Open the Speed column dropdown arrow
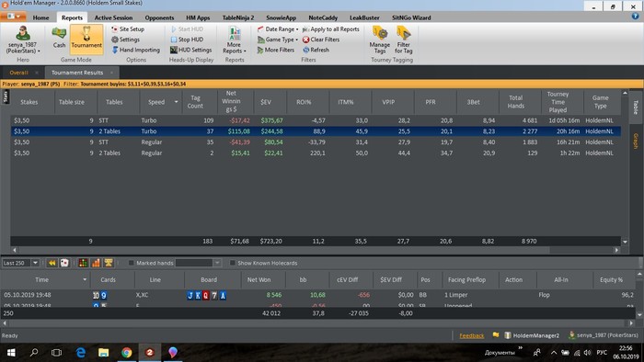 pos(177,102)
